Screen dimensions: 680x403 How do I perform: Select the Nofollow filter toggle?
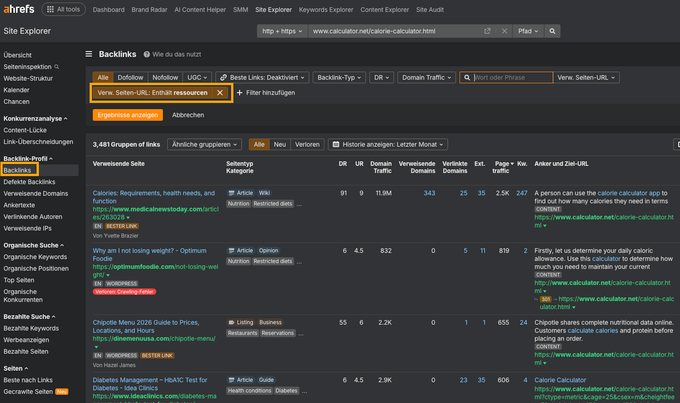[165, 78]
